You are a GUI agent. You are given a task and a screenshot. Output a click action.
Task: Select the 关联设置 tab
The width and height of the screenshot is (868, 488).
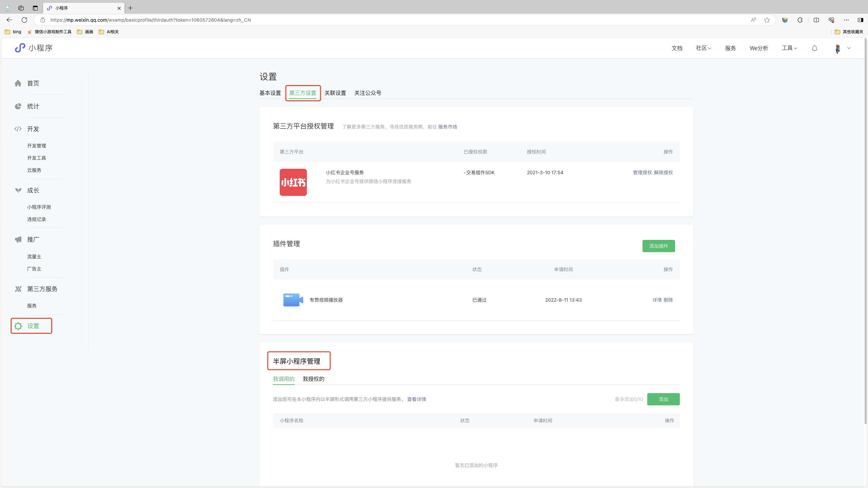click(x=335, y=93)
